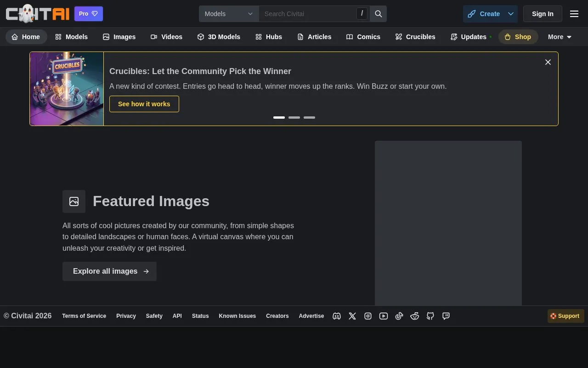
Task: Click See how it works button
Action: 144,104
